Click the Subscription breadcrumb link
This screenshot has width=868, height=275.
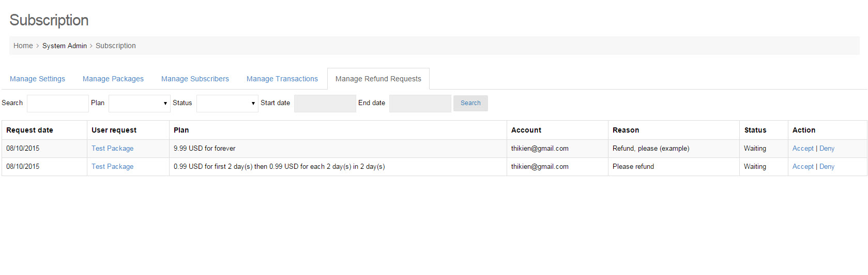point(115,46)
